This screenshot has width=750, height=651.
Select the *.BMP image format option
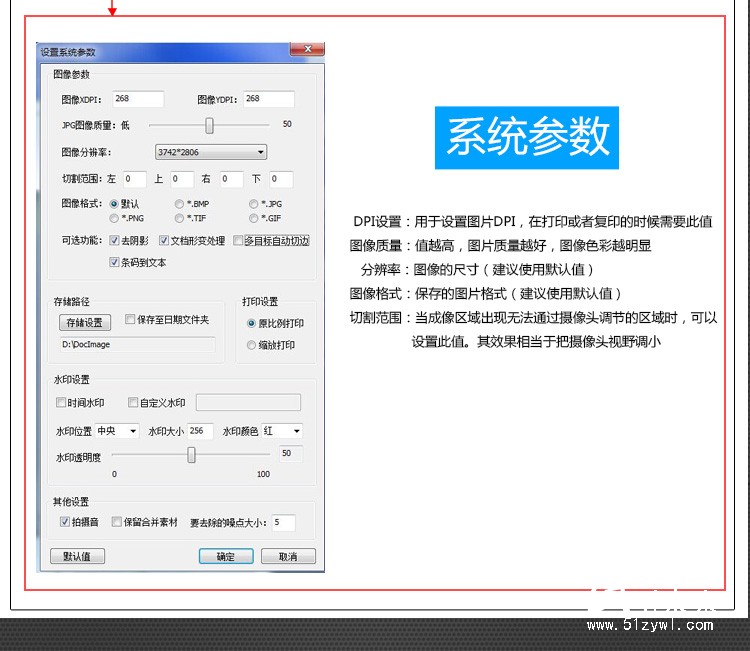[x=179, y=204]
